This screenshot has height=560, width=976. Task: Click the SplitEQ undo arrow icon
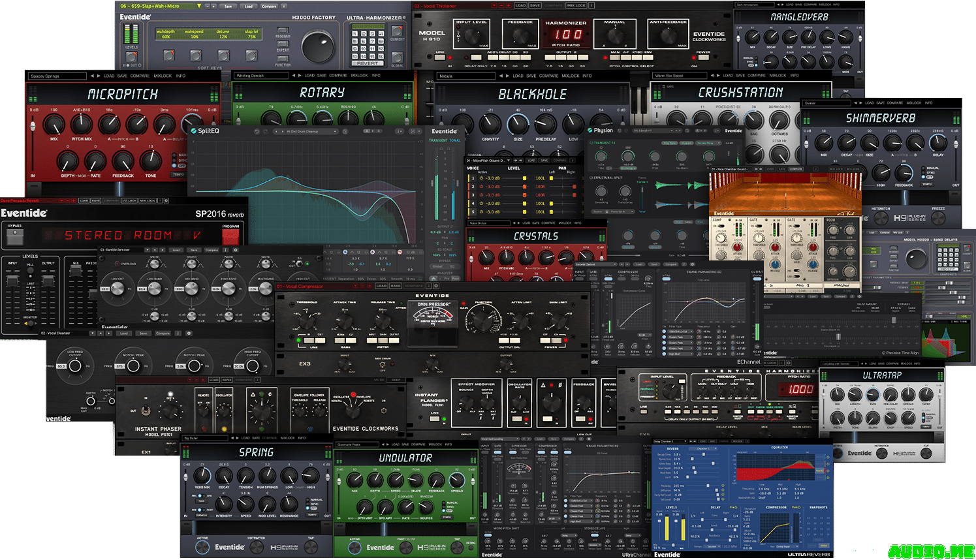257,131
